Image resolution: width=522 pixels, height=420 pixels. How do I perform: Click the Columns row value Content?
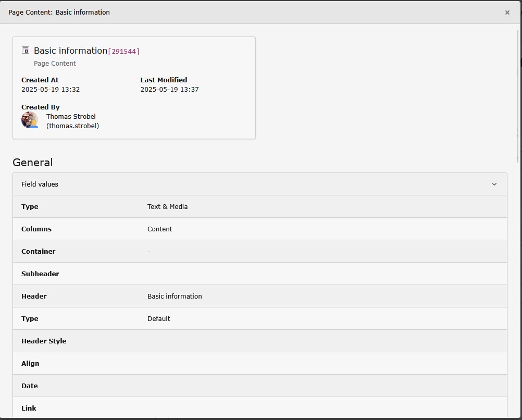click(x=159, y=229)
